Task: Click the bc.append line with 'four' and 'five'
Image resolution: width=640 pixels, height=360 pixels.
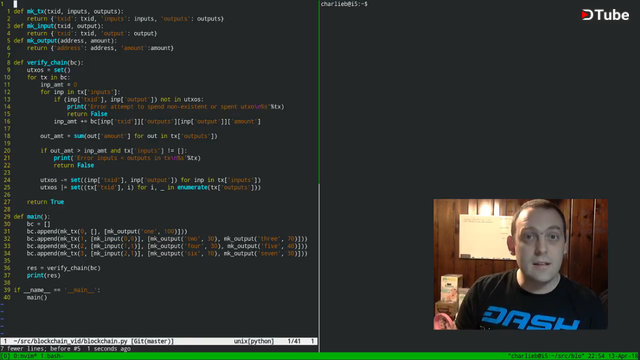Action: 167,247
